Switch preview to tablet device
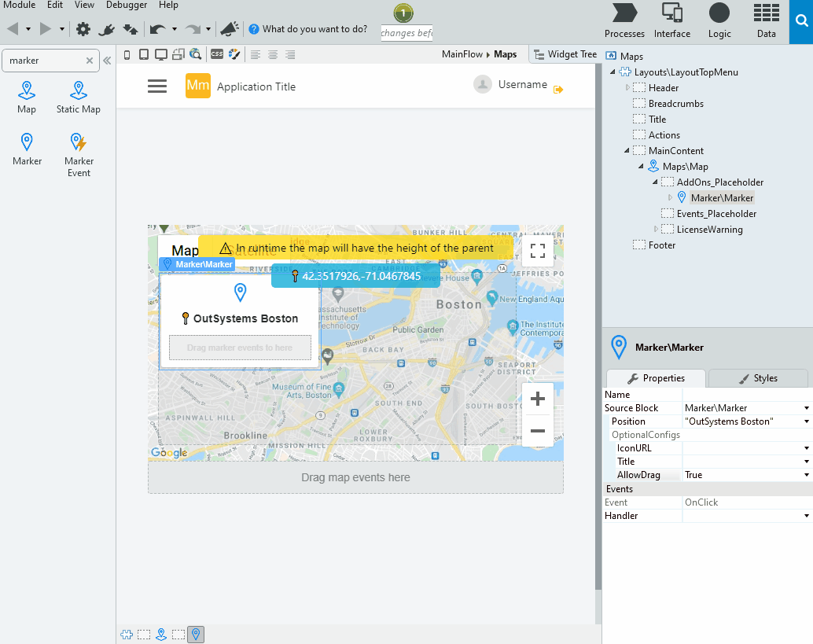Image resolution: width=813 pixels, height=644 pixels. click(144, 54)
